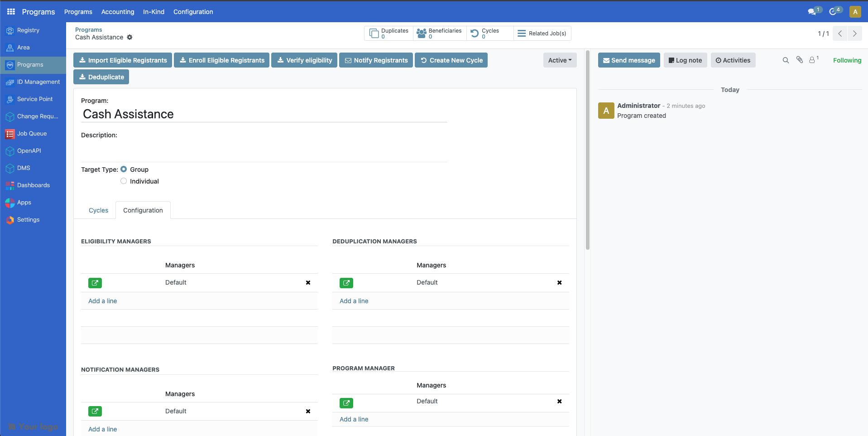Screen dimensions: 868x436
Task: Remove the Default deduplication manager with the X
Action: pyautogui.click(x=559, y=282)
